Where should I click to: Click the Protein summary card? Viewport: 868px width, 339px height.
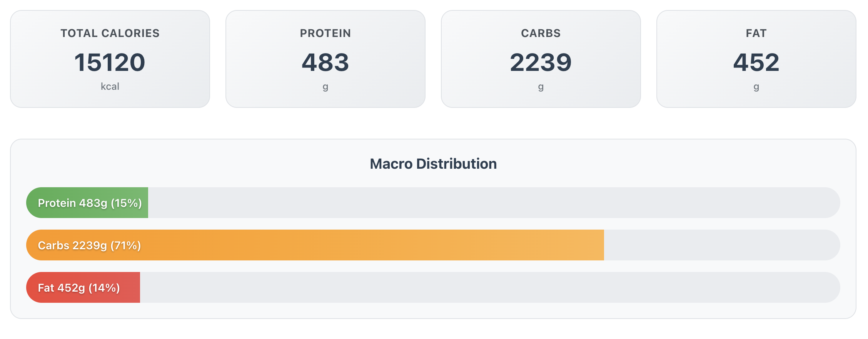click(325, 59)
